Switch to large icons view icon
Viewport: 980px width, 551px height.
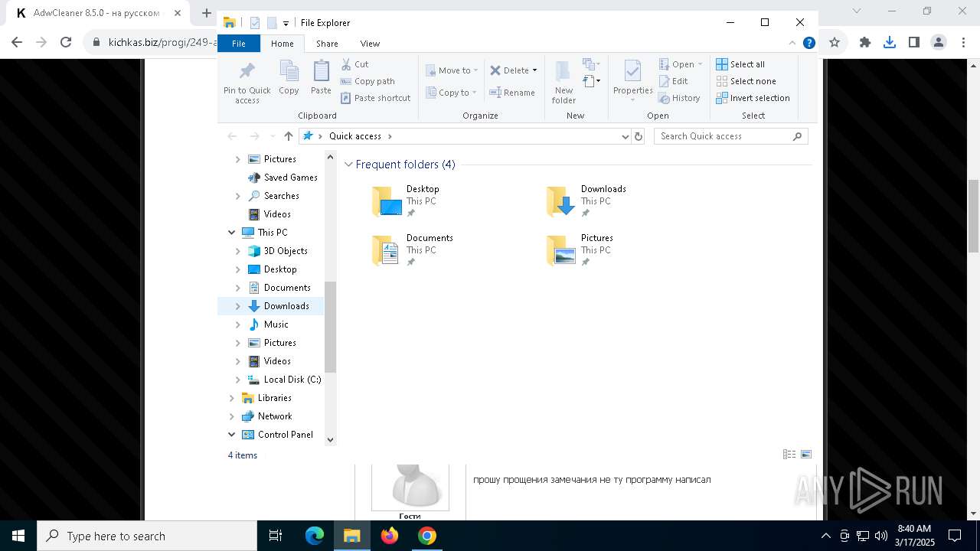pyautogui.click(x=806, y=455)
